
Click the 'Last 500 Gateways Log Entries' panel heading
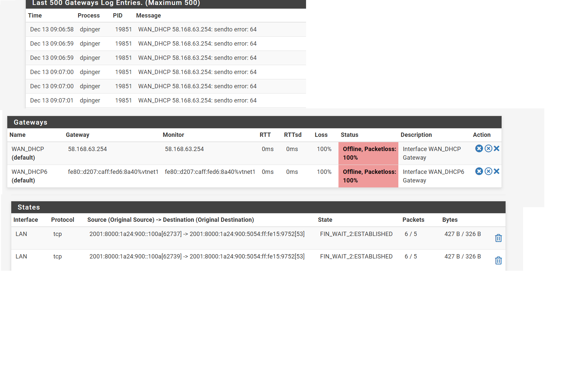click(116, 3)
